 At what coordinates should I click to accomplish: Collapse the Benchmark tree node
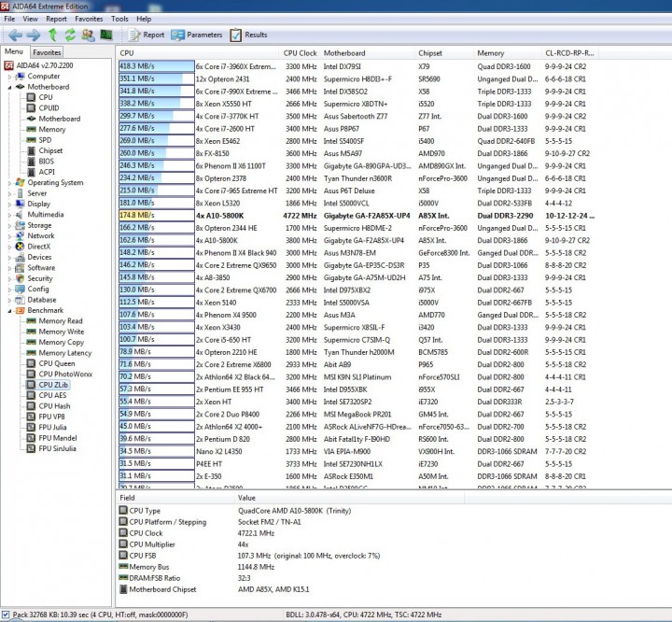coord(9,311)
